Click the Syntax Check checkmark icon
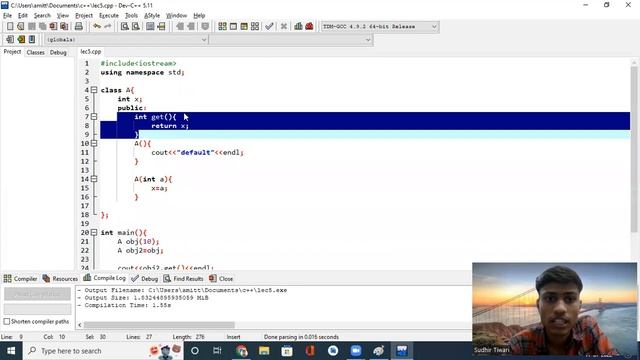 pos(269,27)
